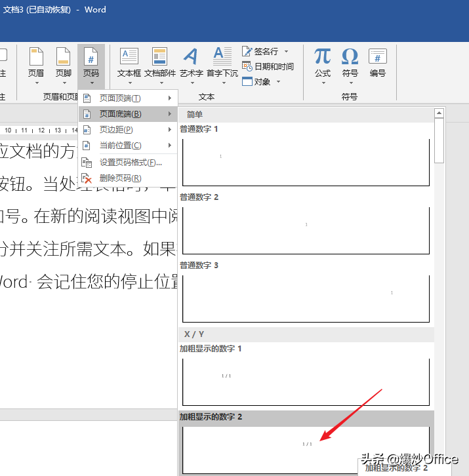Open the 符号 symbol icon
The height and width of the screenshot is (476, 469).
pos(350,56)
